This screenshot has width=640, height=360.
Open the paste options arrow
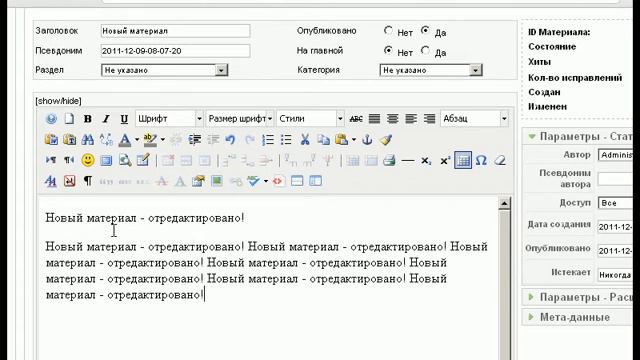tap(353, 140)
